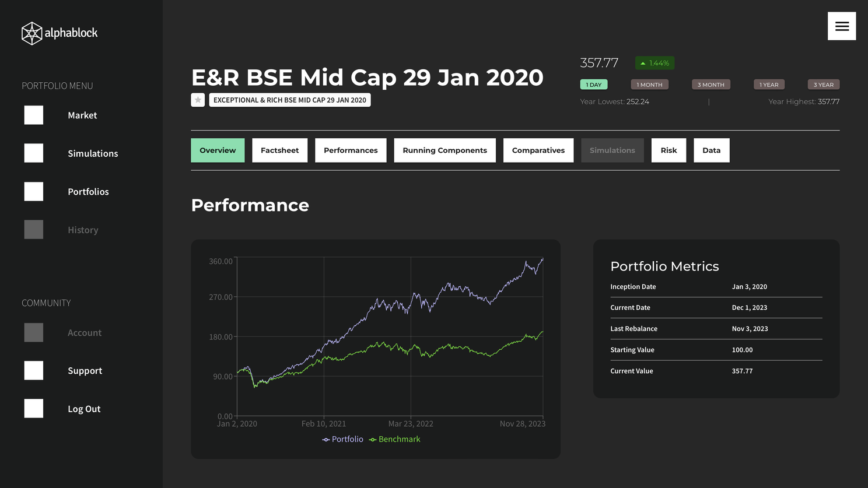The image size is (868, 488).
Task: Open the Risk tab
Action: (668, 150)
